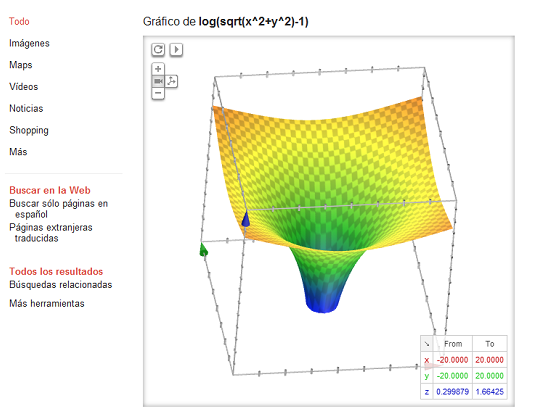
Task: Edit y To value 20.0000 in green
Action: [489, 376]
